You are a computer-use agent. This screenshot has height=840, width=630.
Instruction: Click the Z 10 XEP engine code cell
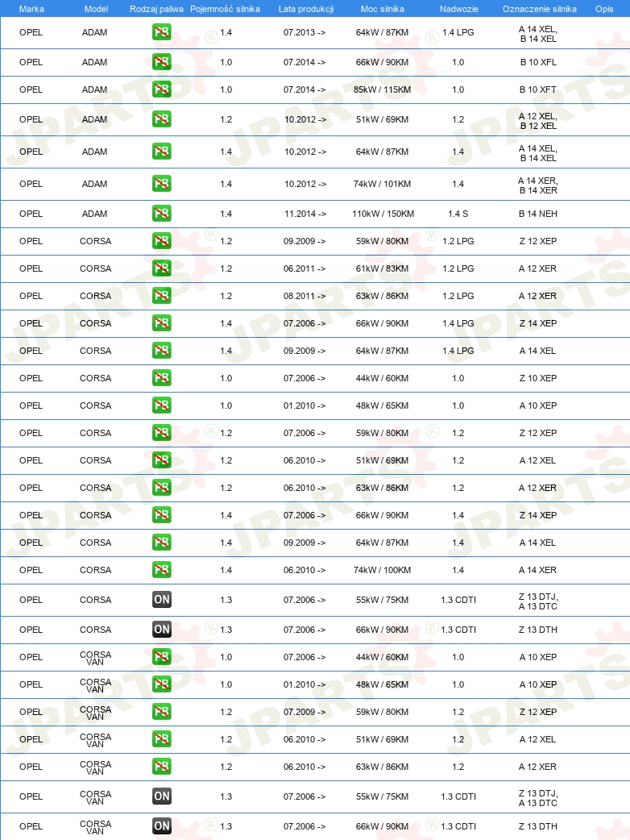pyautogui.click(x=538, y=378)
